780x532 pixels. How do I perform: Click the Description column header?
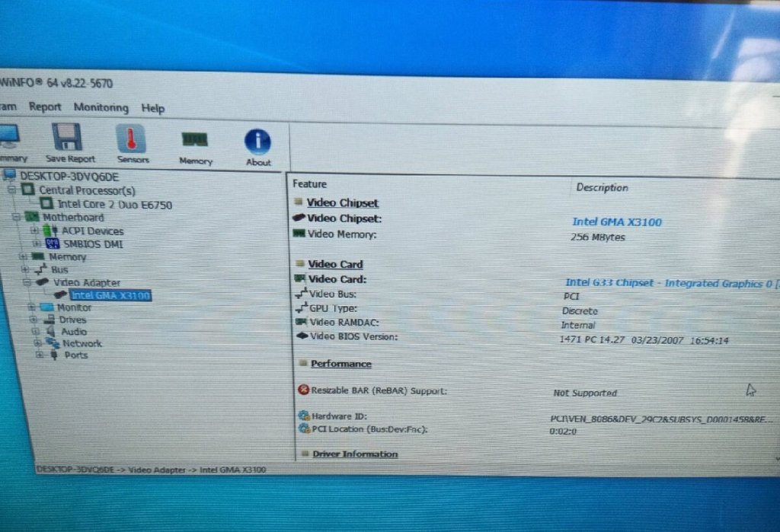[602, 187]
